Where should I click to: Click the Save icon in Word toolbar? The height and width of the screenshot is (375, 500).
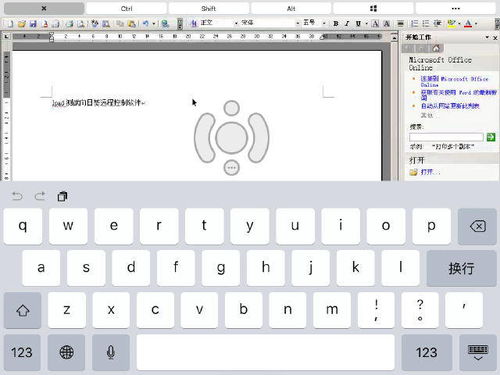pyautogui.click(x=33, y=24)
